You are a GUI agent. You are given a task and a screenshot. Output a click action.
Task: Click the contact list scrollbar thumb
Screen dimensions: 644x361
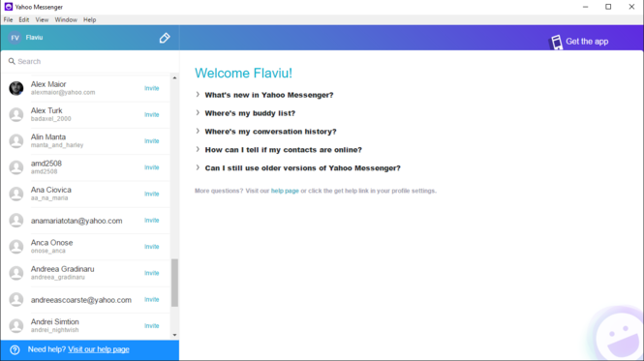click(x=174, y=283)
